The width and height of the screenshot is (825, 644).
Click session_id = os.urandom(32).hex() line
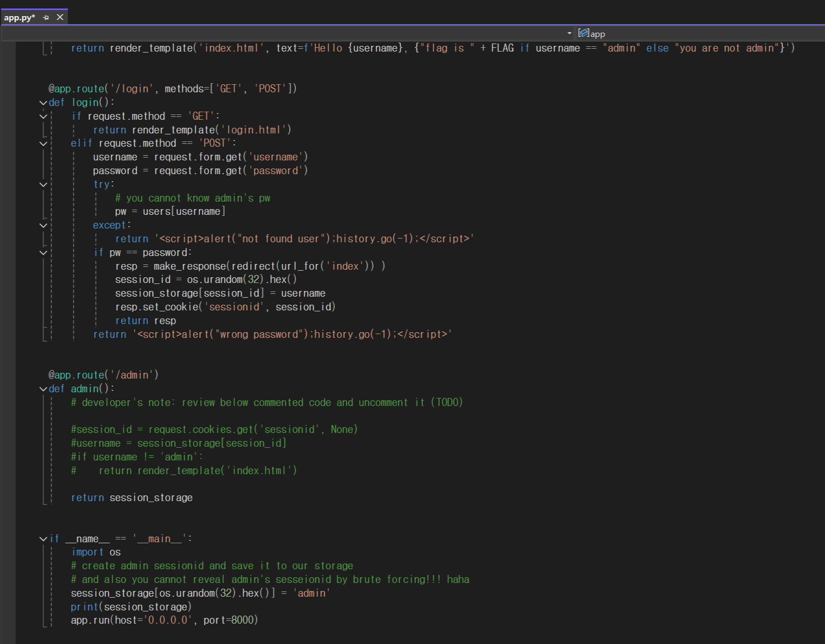click(206, 280)
